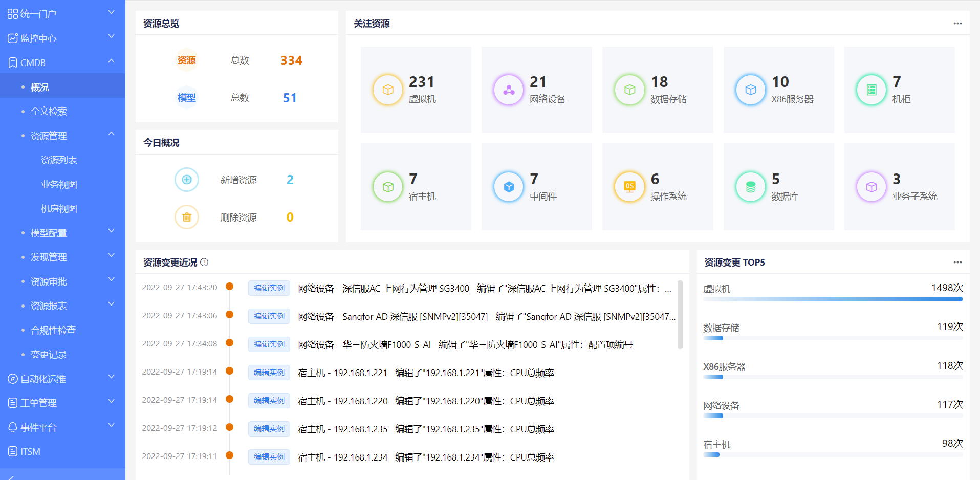980x480 pixels.
Task: Expand the 事件平台 menu chevron
Action: [111, 426]
